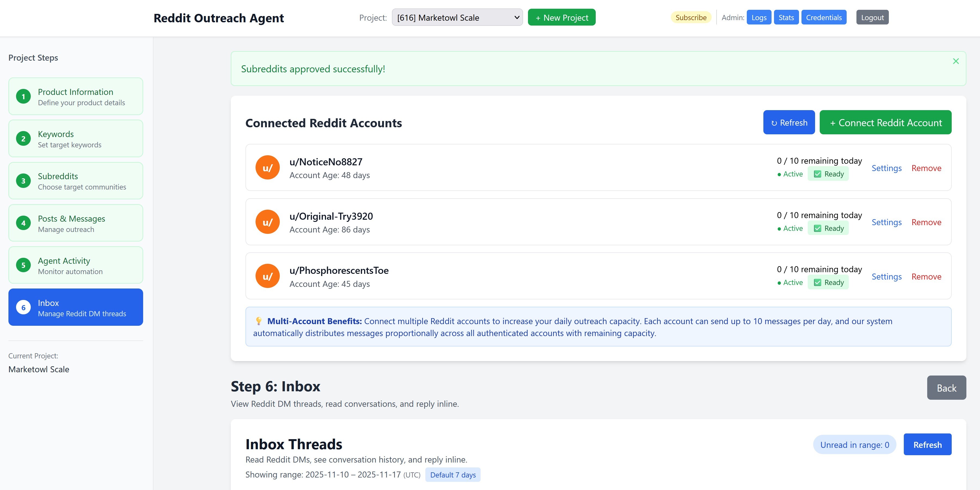Image resolution: width=980 pixels, height=490 pixels.
Task: Click the u/Original-Try3920 account avatar icon
Action: click(268, 222)
